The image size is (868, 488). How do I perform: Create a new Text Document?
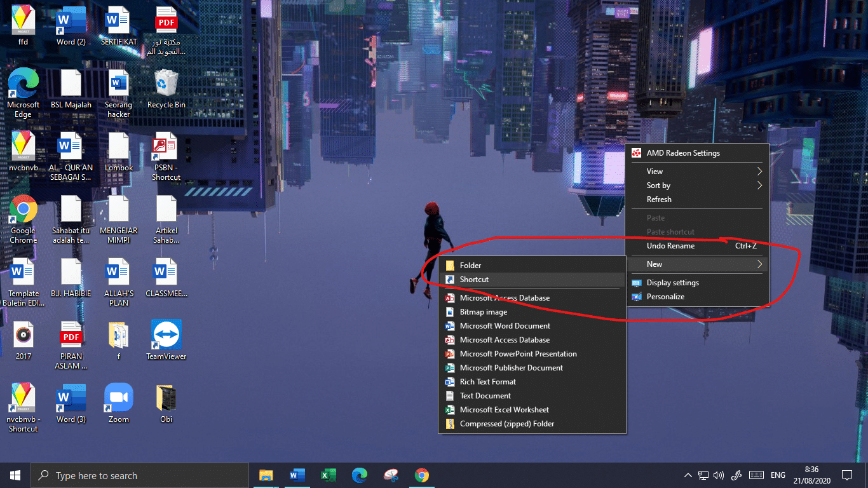click(532, 396)
